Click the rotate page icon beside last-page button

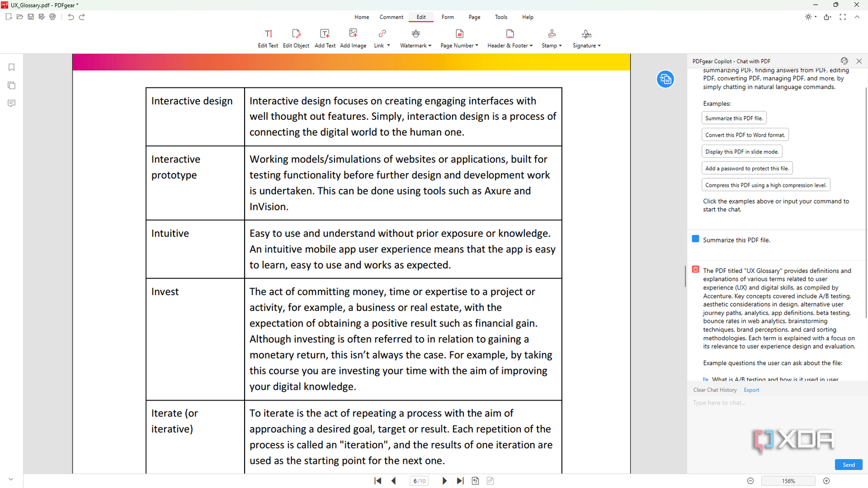pos(475,481)
